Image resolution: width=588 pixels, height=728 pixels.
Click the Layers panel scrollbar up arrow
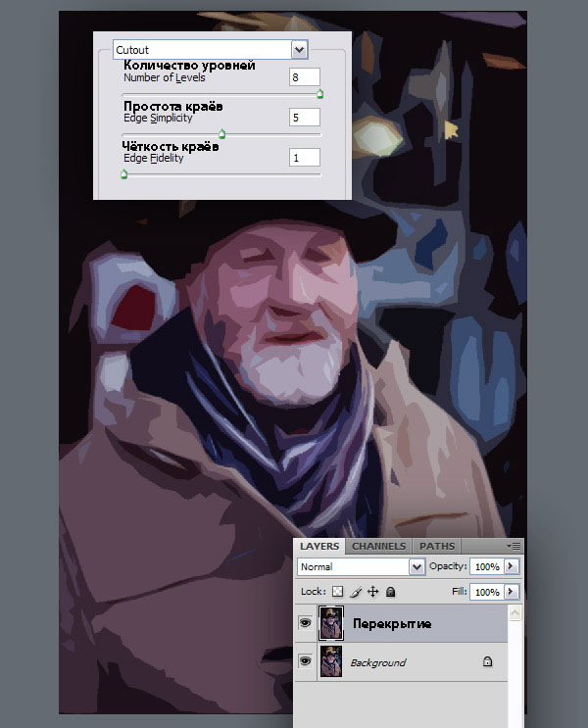click(515, 613)
